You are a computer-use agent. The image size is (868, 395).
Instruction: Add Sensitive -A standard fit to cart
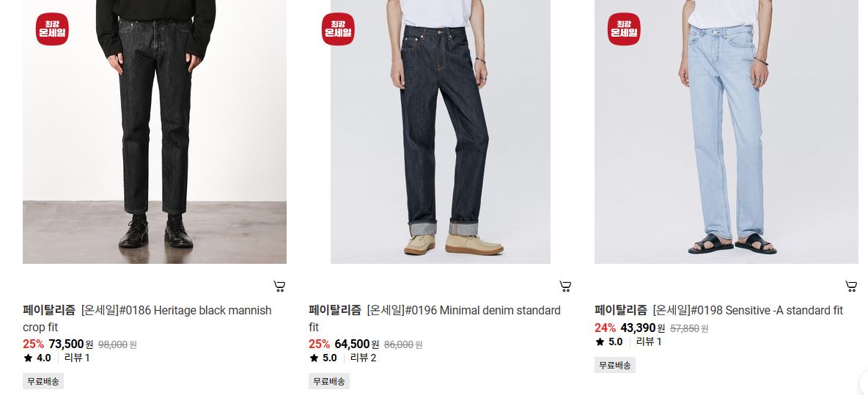point(851,287)
